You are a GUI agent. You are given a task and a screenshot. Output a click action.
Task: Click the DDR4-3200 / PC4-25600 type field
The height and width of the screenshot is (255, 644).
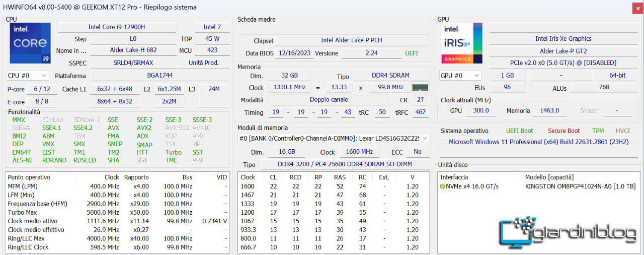pyautogui.click(x=345, y=164)
